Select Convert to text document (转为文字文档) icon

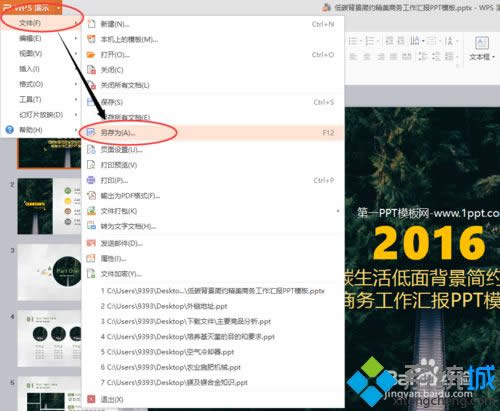pyautogui.click(x=91, y=226)
